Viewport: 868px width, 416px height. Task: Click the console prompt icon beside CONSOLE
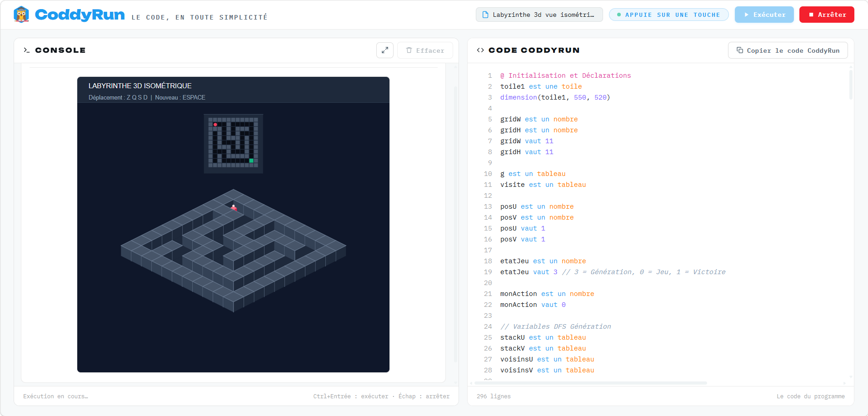pos(27,50)
